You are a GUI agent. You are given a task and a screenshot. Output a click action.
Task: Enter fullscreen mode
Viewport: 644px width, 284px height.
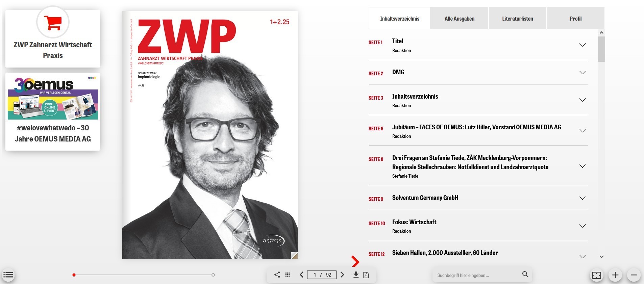click(x=597, y=275)
